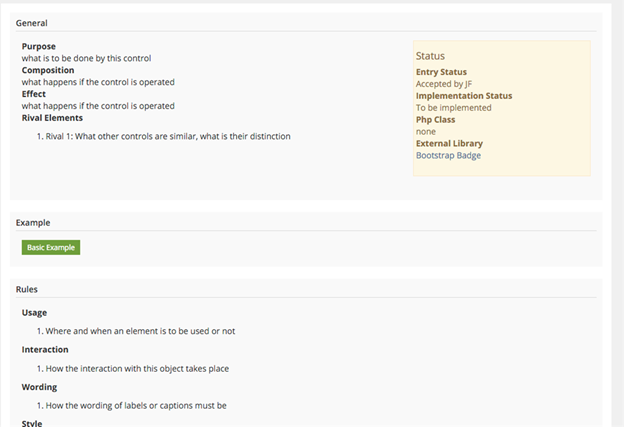Viewport: 624px width, 427px height.
Task: Select the Interaction heading
Action: pyautogui.click(x=45, y=349)
